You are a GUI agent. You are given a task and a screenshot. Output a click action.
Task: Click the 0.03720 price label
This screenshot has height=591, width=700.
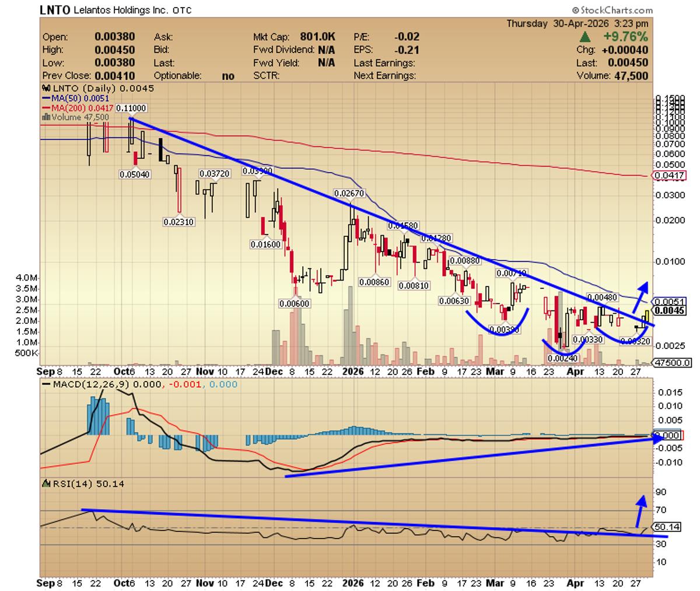tap(214, 173)
